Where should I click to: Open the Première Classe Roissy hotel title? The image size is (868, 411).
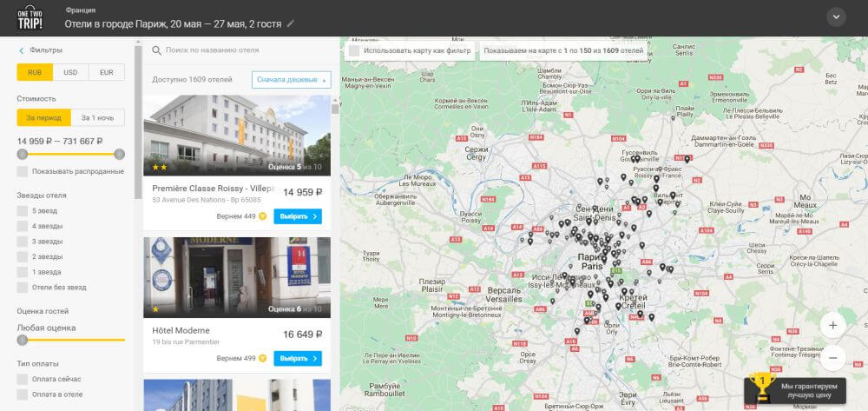coord(214,189)
